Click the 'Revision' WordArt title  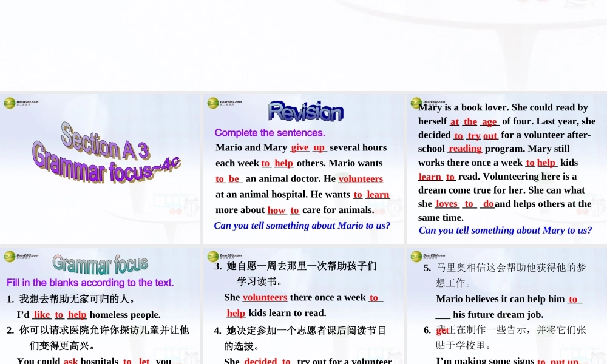[305, 110]
